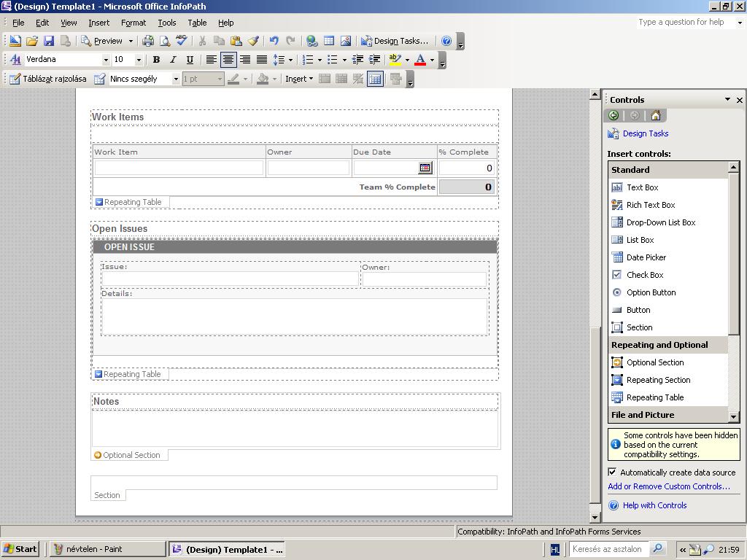Toggle Bold formatting
The height and width of the screenshot is (560, 747).
coord(156,60)
